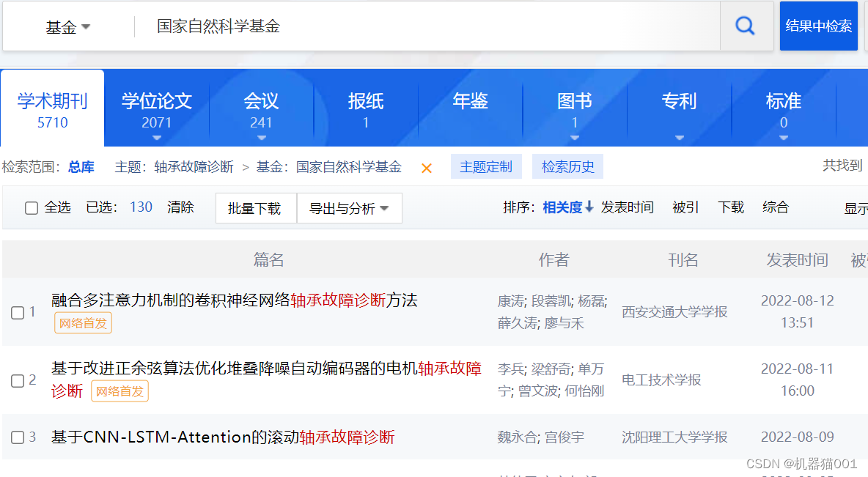
Task: Open journal 西安交通大学学报
Action: point(674,312)
